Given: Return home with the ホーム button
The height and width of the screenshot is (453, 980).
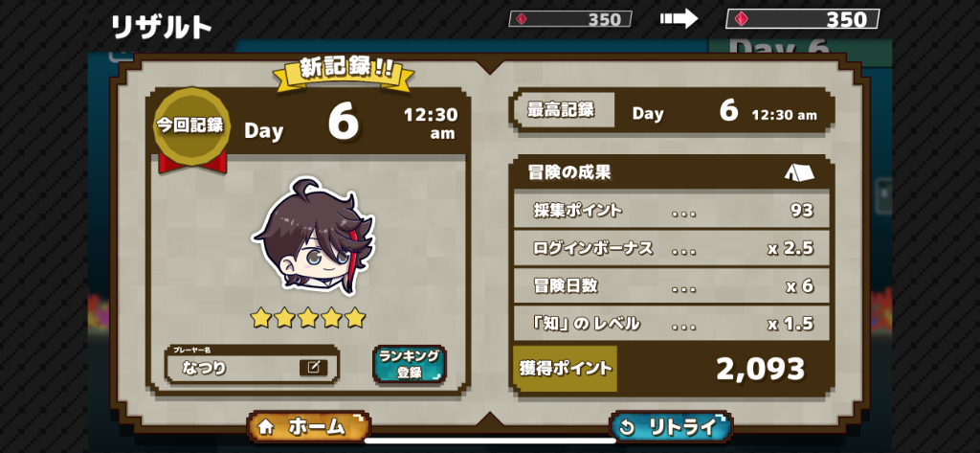Looking at the screenshot, I should [x=309, y=427].
